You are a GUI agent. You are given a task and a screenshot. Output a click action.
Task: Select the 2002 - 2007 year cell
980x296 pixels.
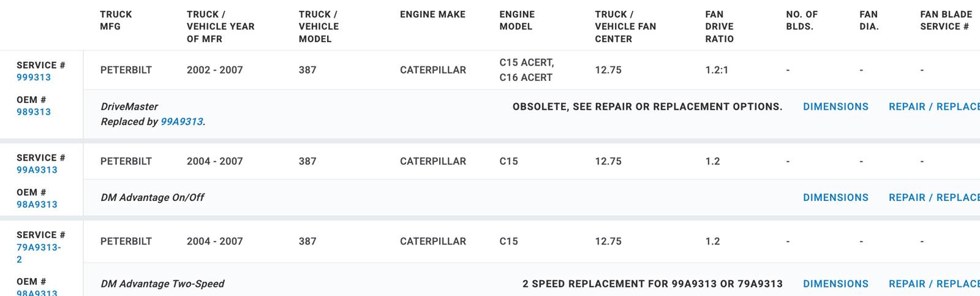coord(215,70)
